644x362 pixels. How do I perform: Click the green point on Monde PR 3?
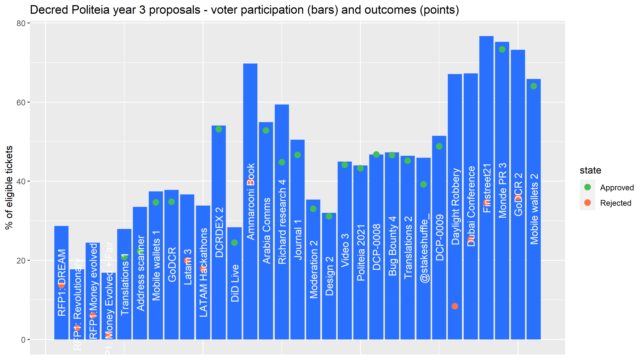[x=502, y=49]
